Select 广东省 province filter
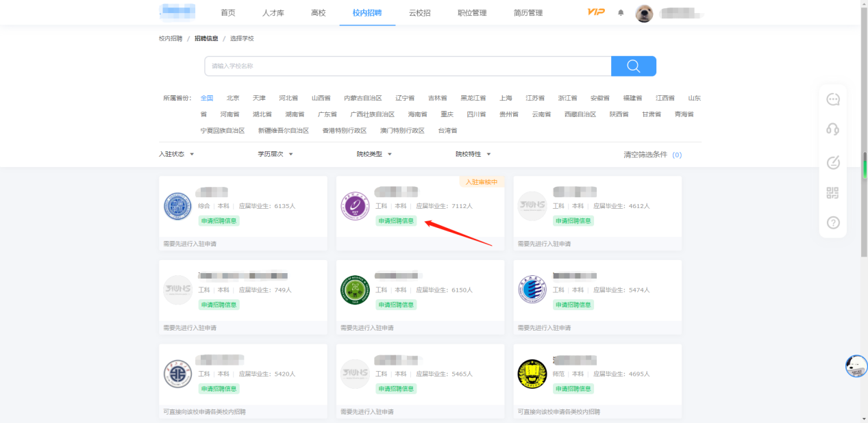This screenshot has height=423, width=868. [327, 114]
